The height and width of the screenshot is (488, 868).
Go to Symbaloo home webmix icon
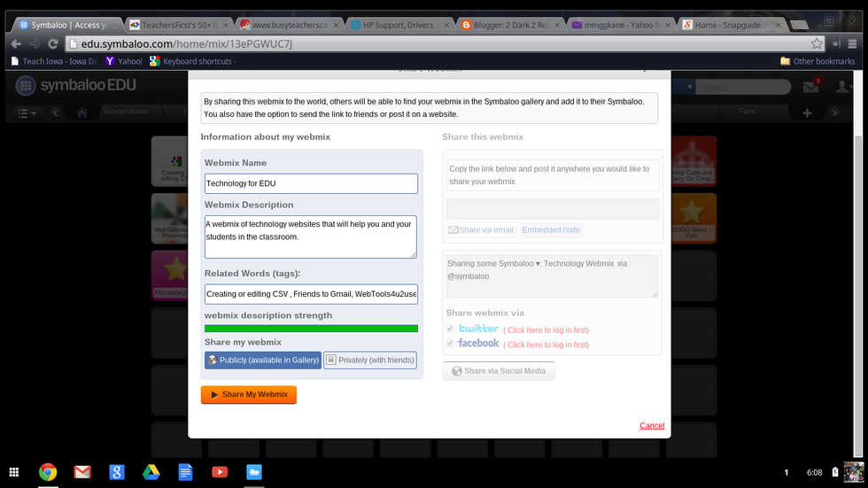tap(81, 112)
